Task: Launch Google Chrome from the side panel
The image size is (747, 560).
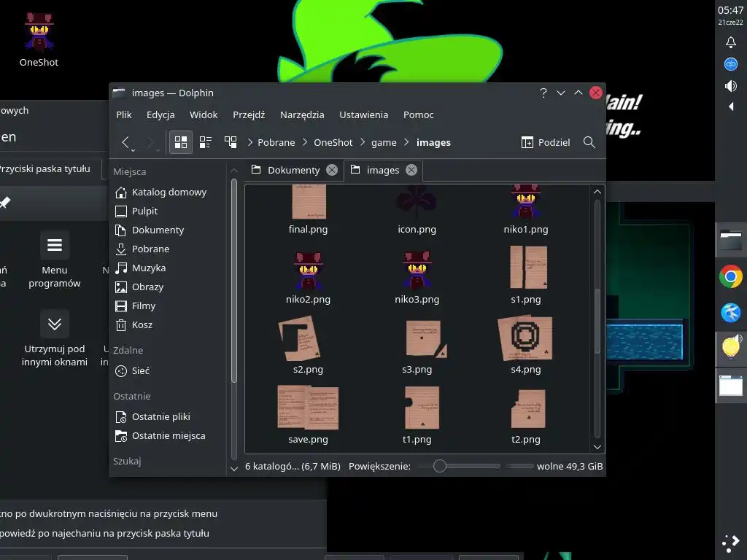Action: pyautogui.click(x=731, y=276)
